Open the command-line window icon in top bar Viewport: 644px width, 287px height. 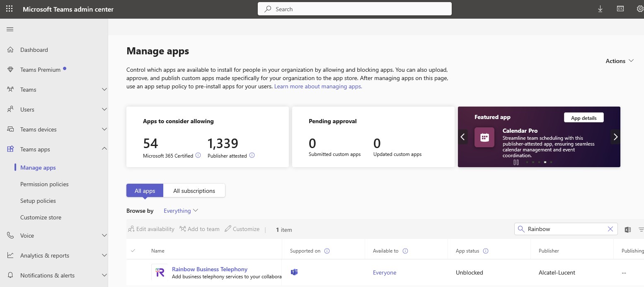coord(620,9)
